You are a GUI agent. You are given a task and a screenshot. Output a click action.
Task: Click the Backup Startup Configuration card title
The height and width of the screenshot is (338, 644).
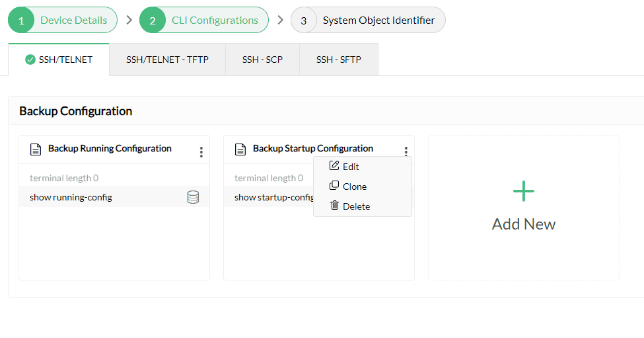click(313, 149)
